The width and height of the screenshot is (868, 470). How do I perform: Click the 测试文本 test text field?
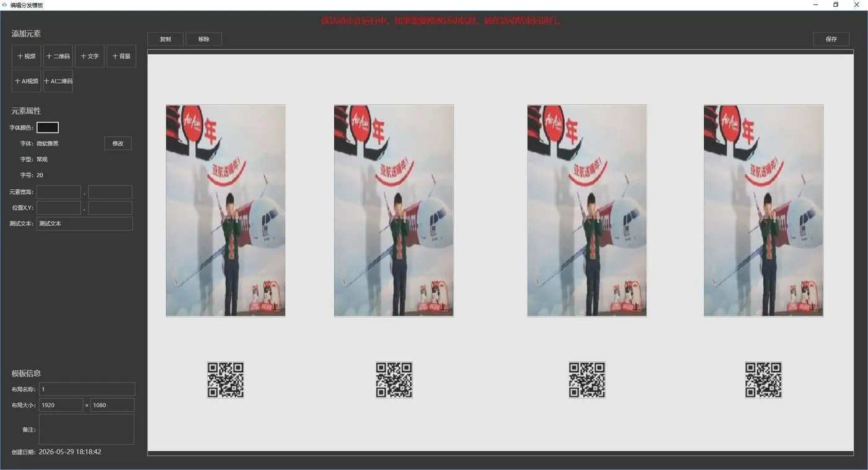coord(84,224)
